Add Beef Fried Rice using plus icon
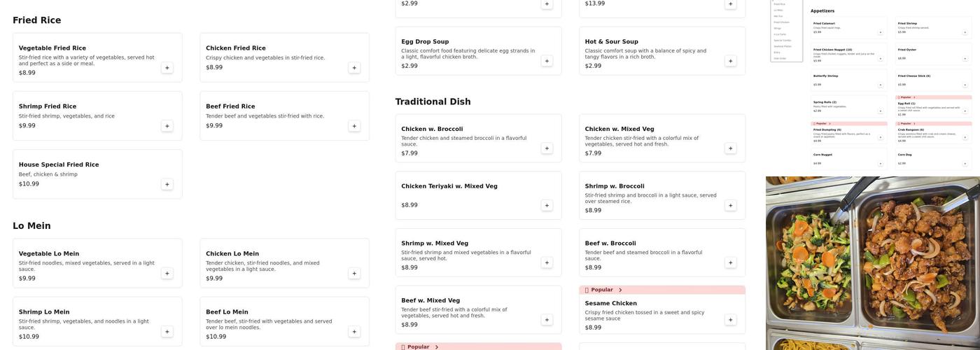 coord(354,126)
